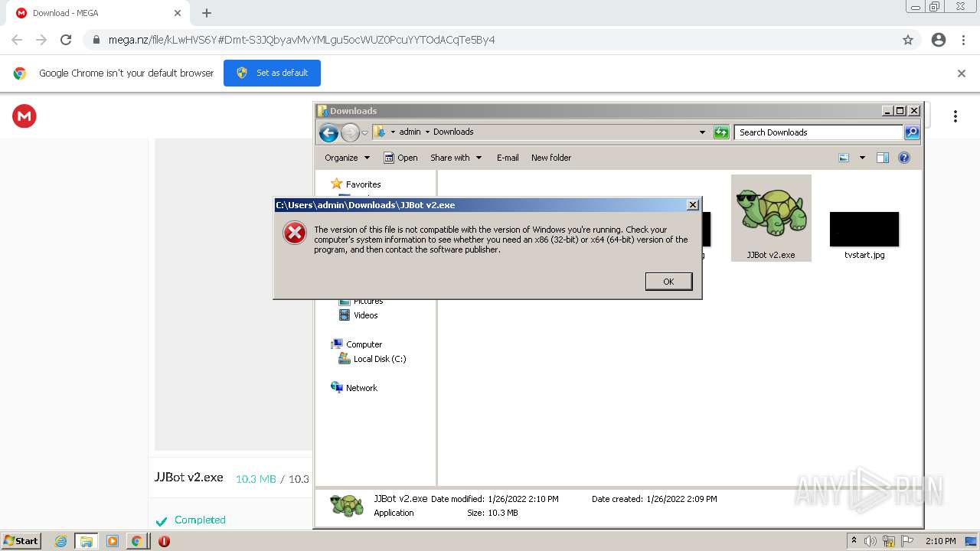The width and height of the screenshot is (980, 551).
Task: Click the Date created value in details pane
Action: (x=682, y=499)
